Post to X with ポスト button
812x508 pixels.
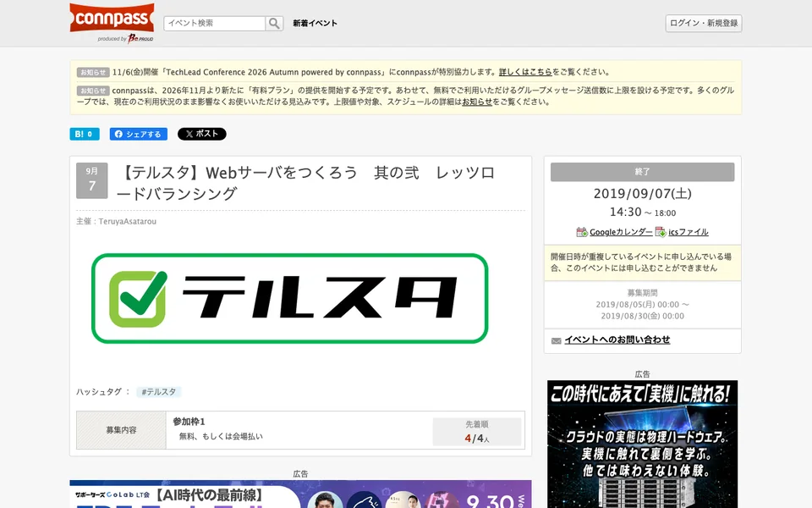coord(202,134)
